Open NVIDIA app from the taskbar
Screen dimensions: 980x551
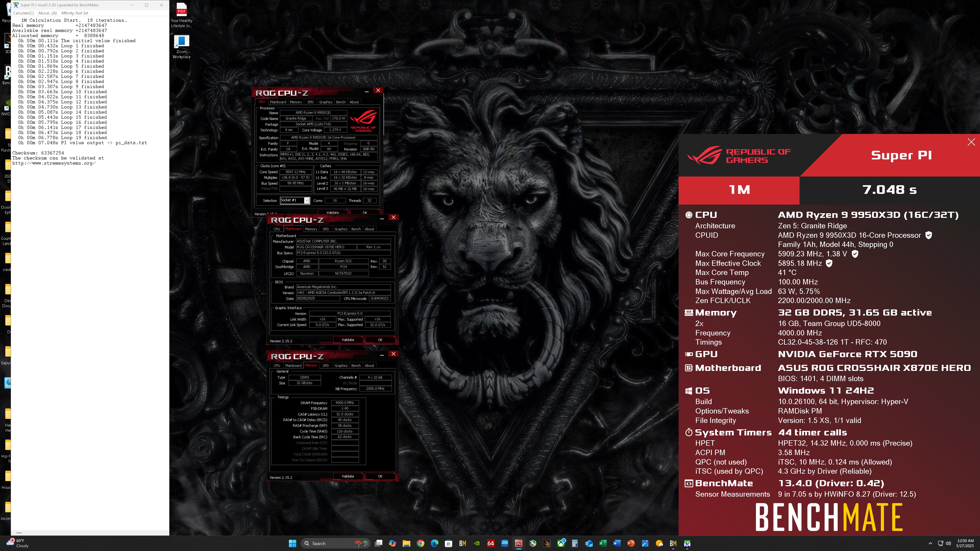pos(477,543)
